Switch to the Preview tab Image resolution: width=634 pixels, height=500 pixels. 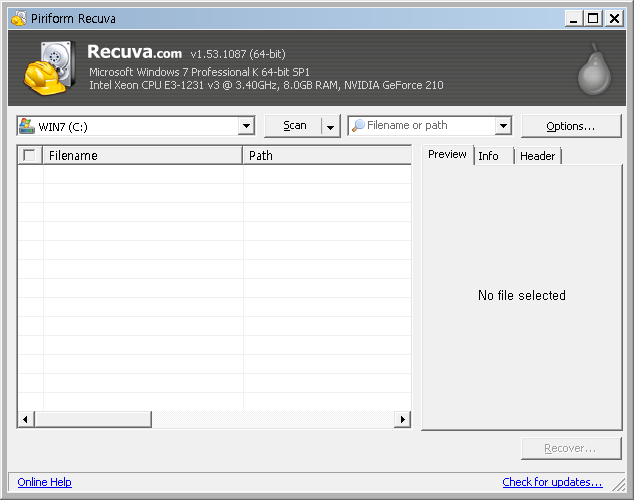447,154
